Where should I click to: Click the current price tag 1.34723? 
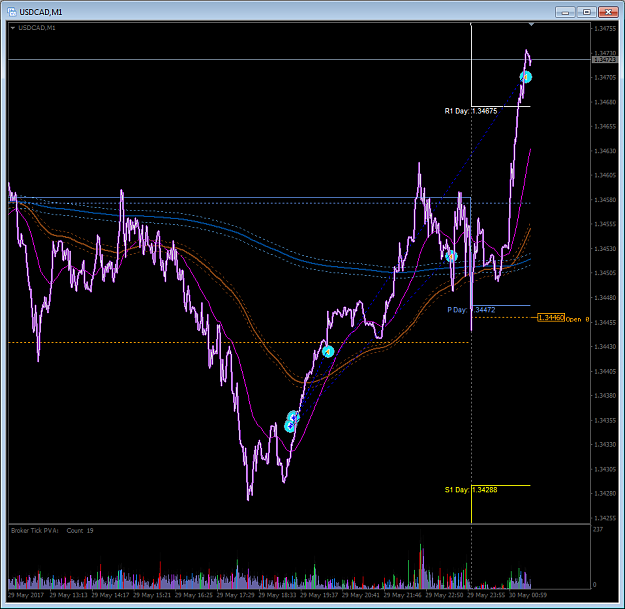coord(605,60)
